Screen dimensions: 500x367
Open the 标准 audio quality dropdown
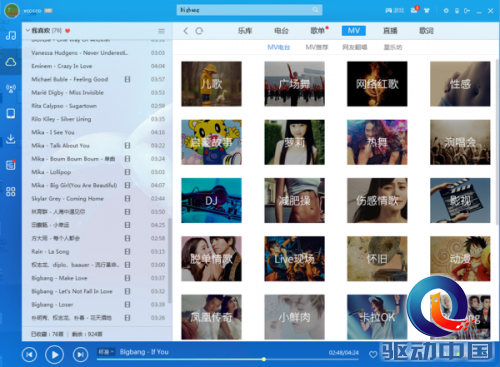106,352
